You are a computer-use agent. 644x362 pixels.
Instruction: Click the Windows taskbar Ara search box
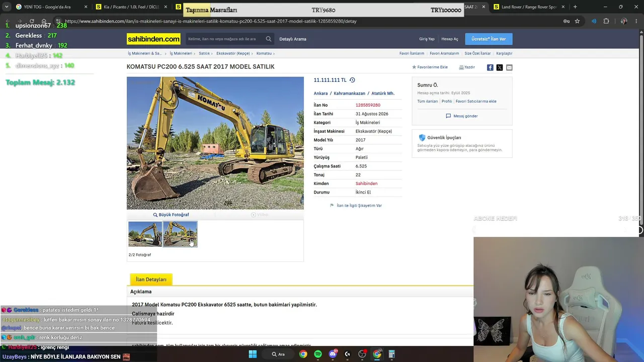click(x=278, y=354)
